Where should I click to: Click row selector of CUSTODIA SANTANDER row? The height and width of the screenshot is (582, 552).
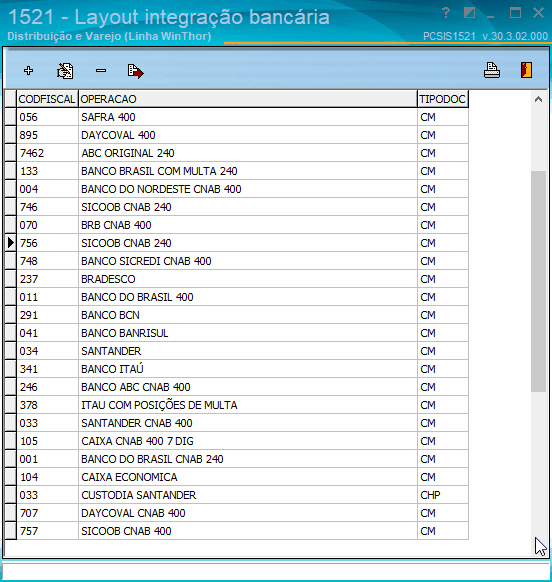(x=11, y=495)
